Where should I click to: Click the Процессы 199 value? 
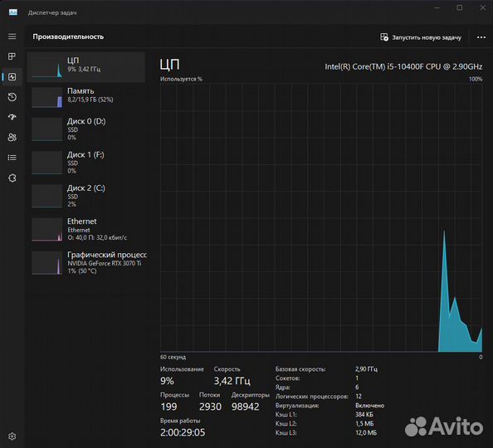[x=168, y=407]
